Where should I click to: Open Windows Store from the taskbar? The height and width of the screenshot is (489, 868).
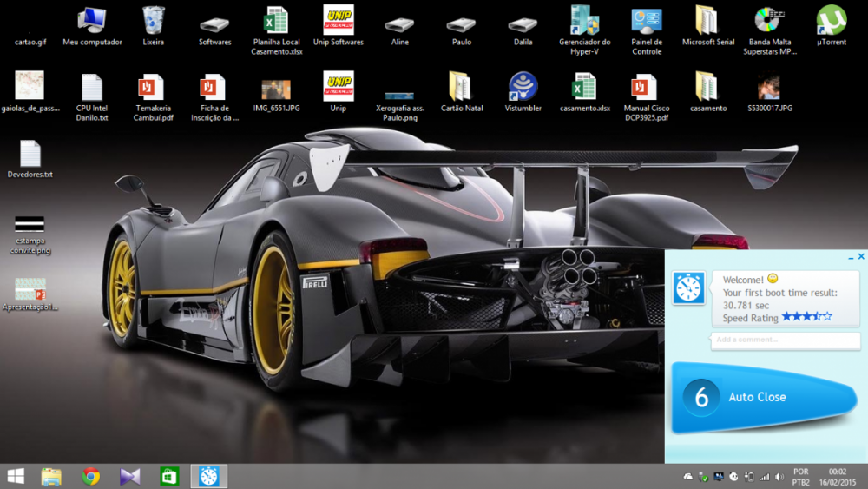click(x=169, y=476)
